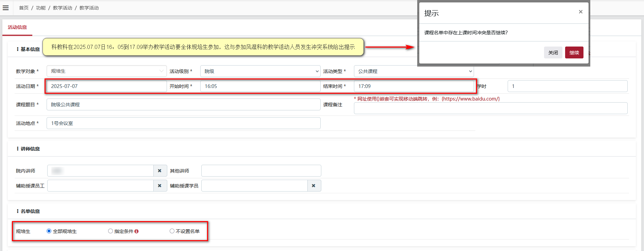This screenshot has height=251, width=644.
Task: Select the 指定条件 radio option
Action: pyautogui.click(x=111, y=231)
